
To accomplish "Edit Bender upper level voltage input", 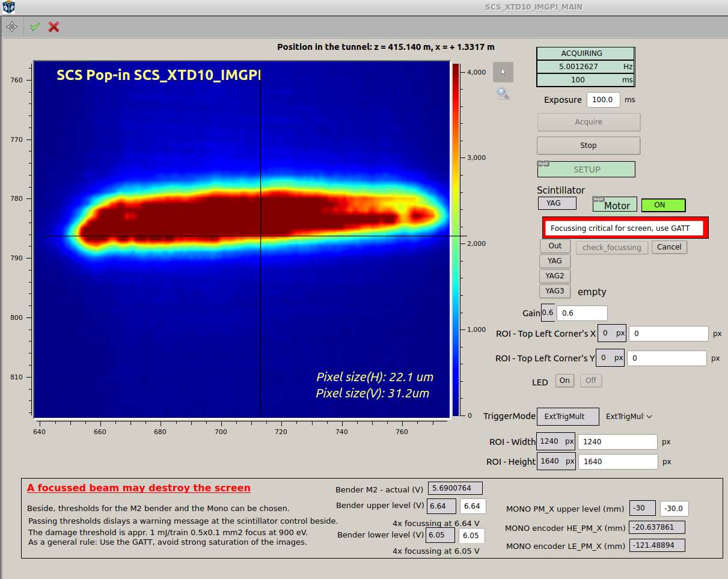I will [473, 506].
